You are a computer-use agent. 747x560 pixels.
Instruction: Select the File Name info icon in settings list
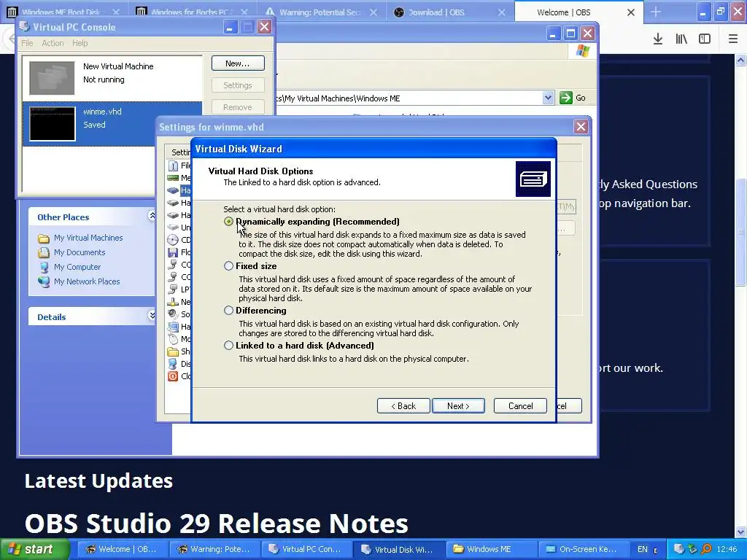pyautogui.click(x=174, y=166)
